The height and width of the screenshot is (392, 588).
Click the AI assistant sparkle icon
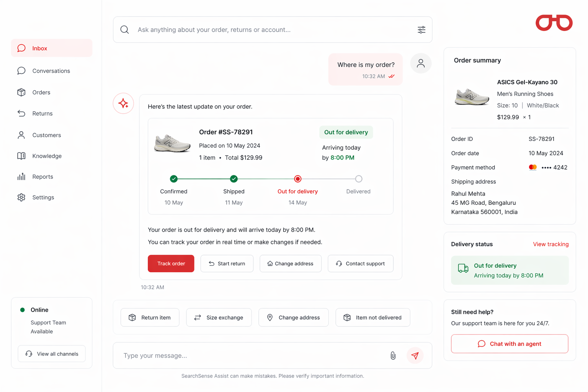click(x=123, y=103)
